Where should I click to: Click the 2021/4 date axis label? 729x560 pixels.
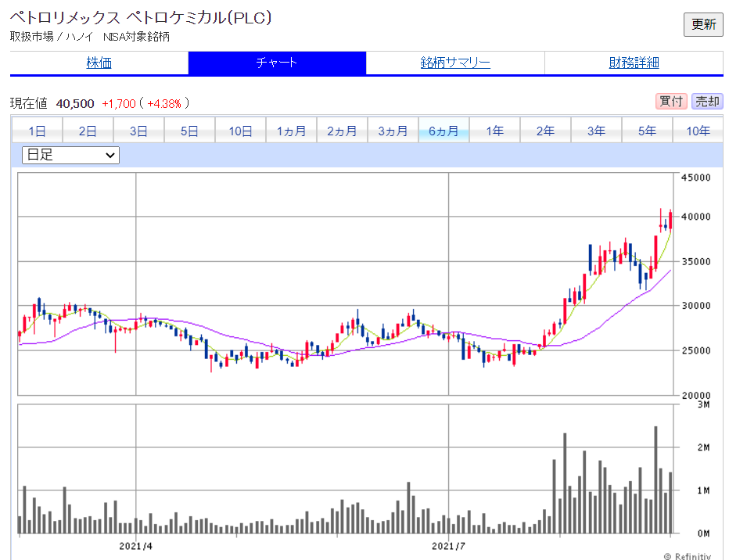pos(136,546)
